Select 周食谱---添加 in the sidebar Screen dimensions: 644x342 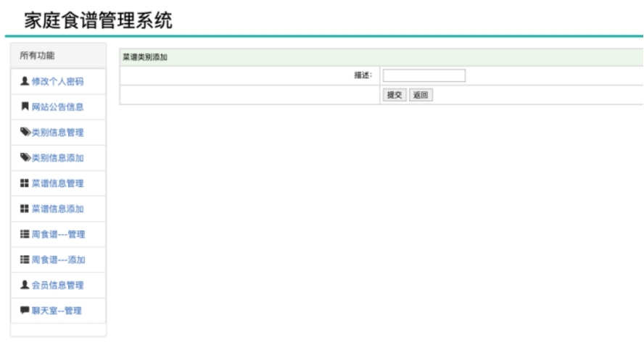click(58, 259)
